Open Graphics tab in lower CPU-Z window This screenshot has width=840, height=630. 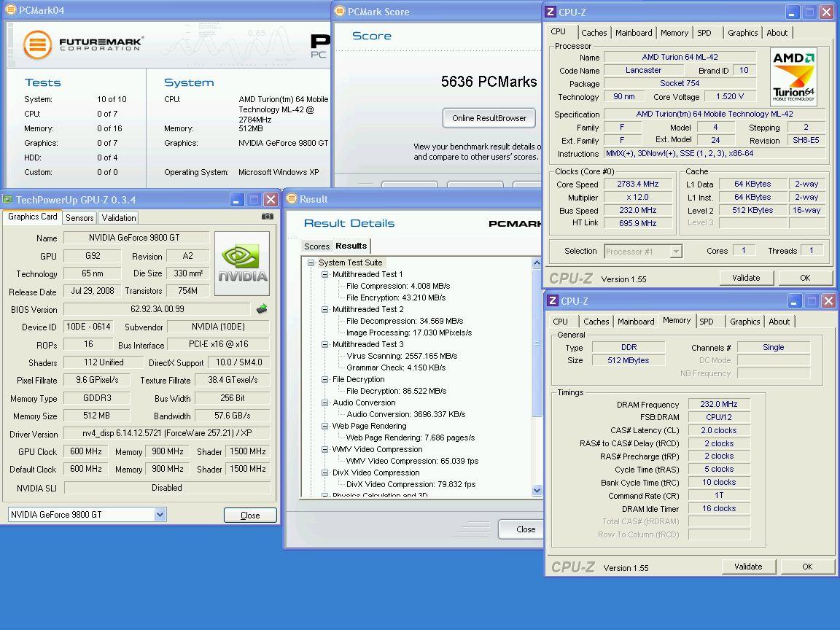pos(744,322)
